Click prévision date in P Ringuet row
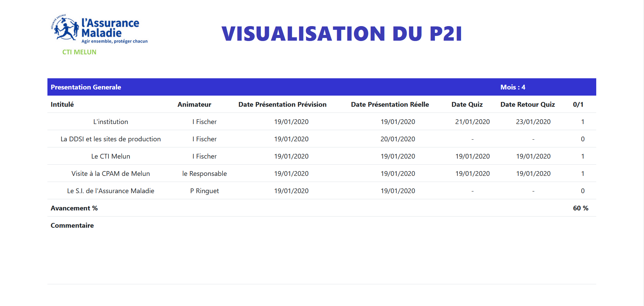 coord(291,191)
